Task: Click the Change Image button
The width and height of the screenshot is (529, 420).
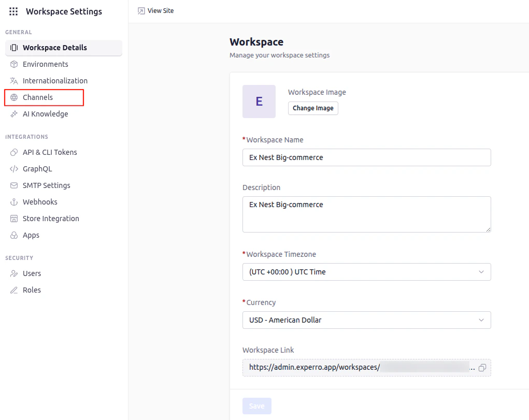Action: (313, 108)
